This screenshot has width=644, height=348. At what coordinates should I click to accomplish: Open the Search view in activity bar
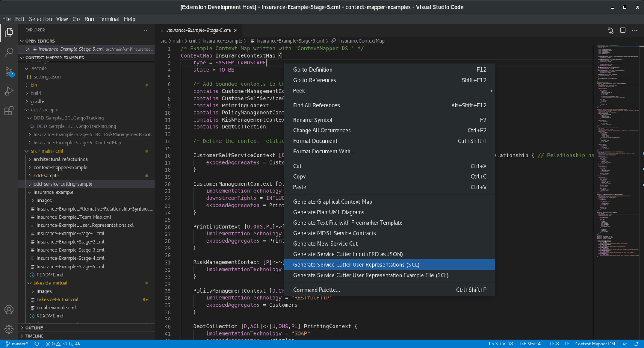9,52
